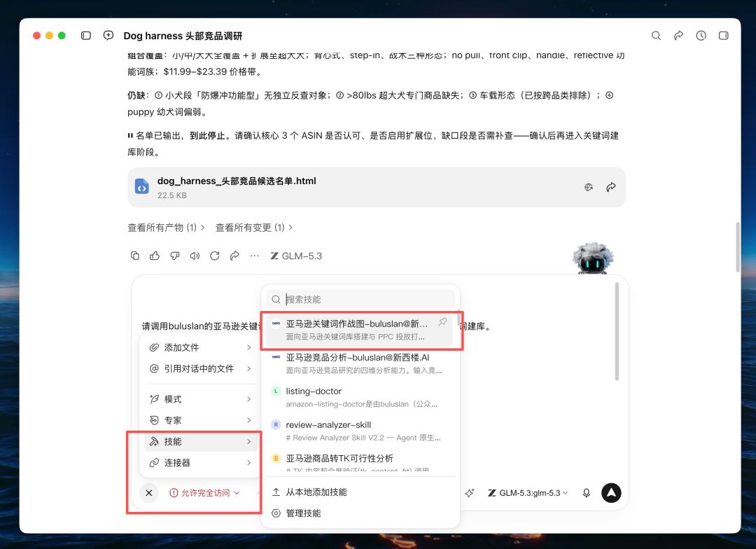The width and height of the screenshot is (756, 549).
Task: Click the sparkle enhance prompt icon
Action: pos(470,493)
